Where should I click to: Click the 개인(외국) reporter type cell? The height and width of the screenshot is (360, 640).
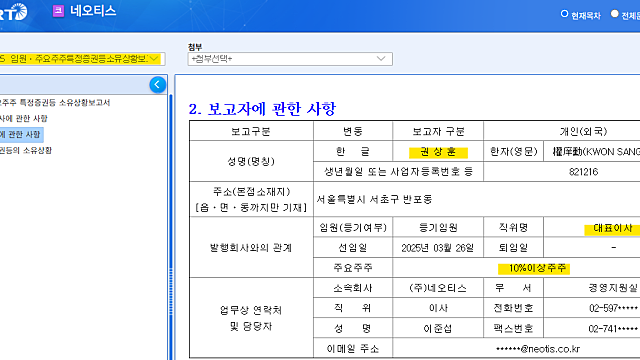584,131
